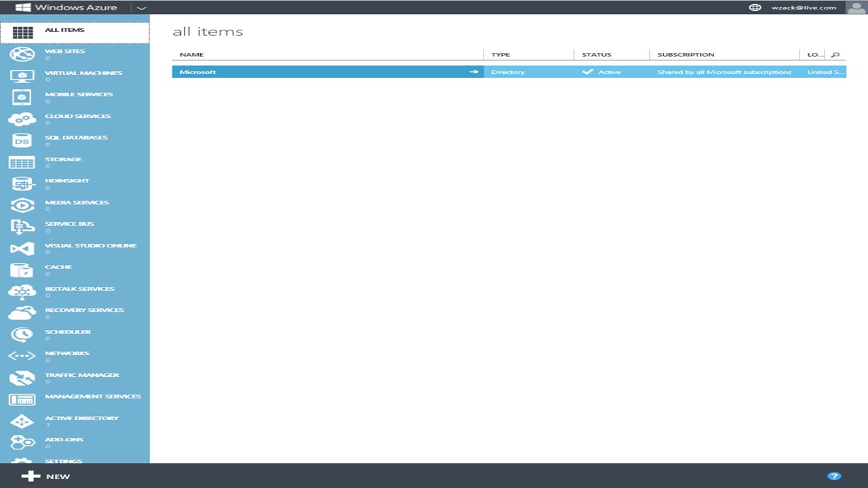This screenshot has width=868, height=488.
Task: Open the help question mark icon
Action: pos(835,476)
